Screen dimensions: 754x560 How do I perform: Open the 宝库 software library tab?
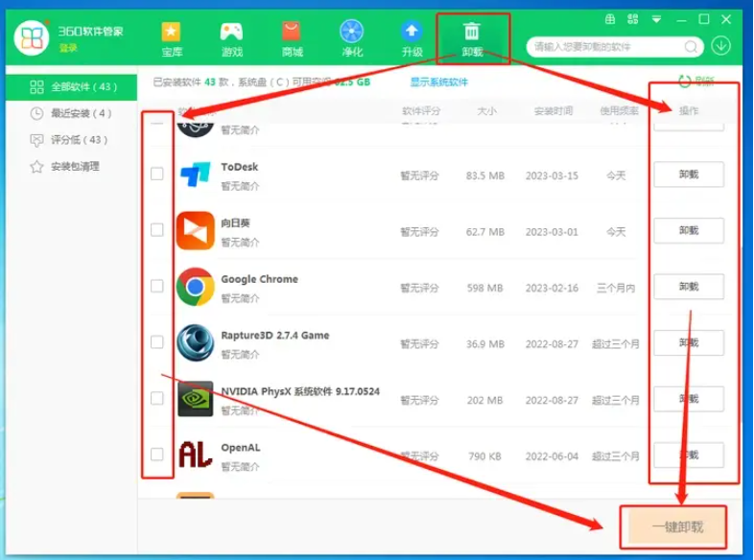point(171,40)
